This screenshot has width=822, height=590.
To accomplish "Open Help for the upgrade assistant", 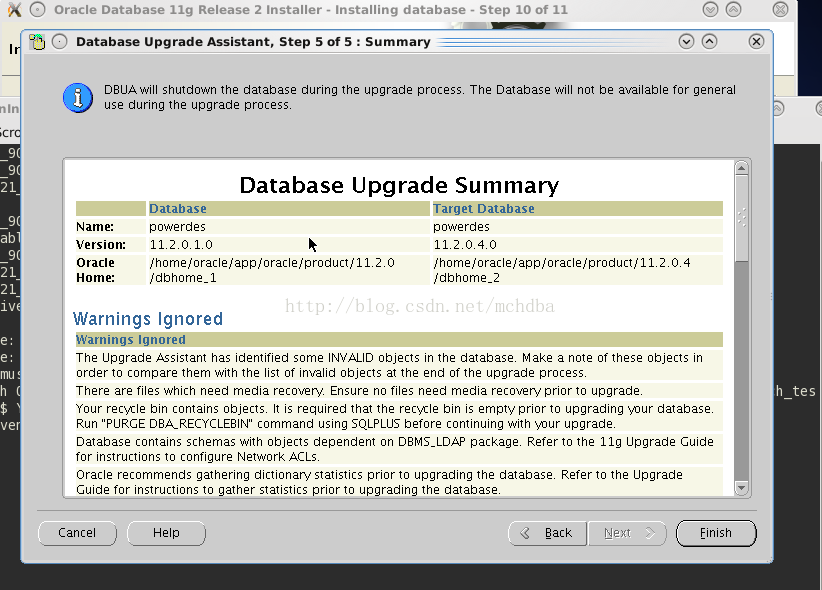I will point(166,533).
